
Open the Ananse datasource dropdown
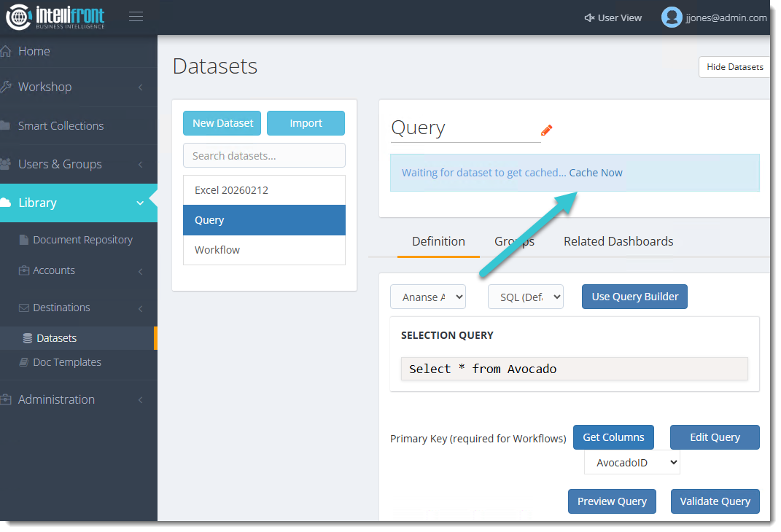(x=428, y=297)
